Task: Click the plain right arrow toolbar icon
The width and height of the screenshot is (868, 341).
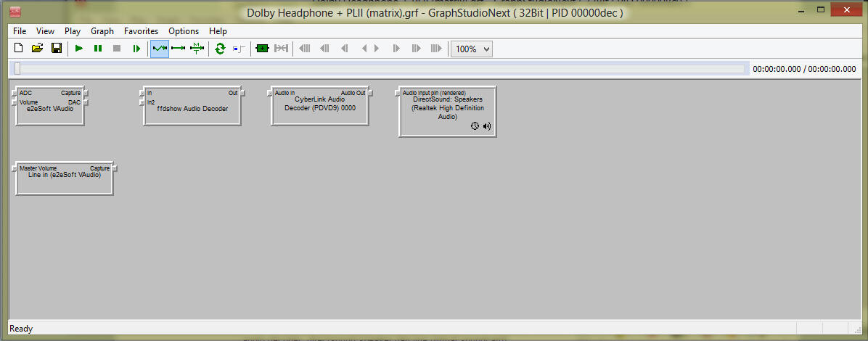Action: [377, 49]
